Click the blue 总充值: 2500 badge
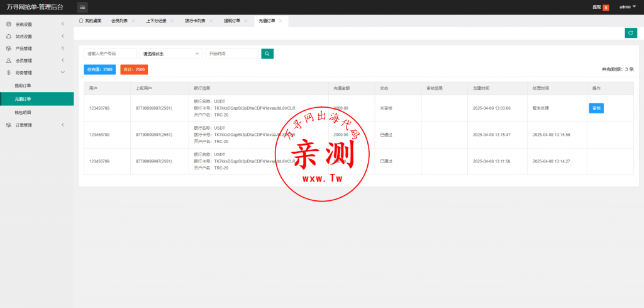Viewport: 644px width, 308px height. (x=100, y=70)
